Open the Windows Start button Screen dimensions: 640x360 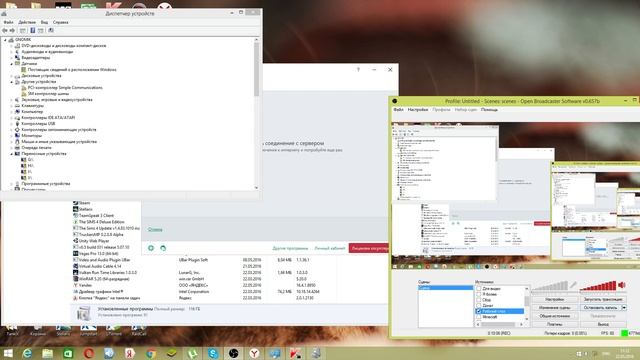click(8, 353)
